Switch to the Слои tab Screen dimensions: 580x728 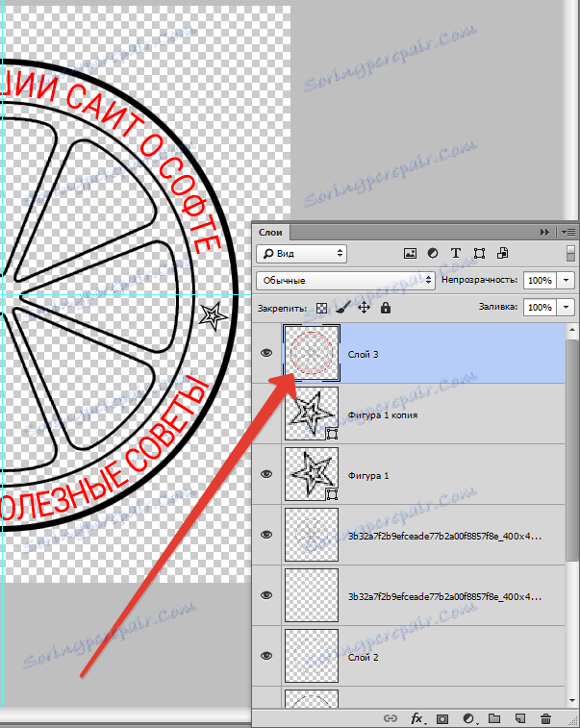point(270,232)
